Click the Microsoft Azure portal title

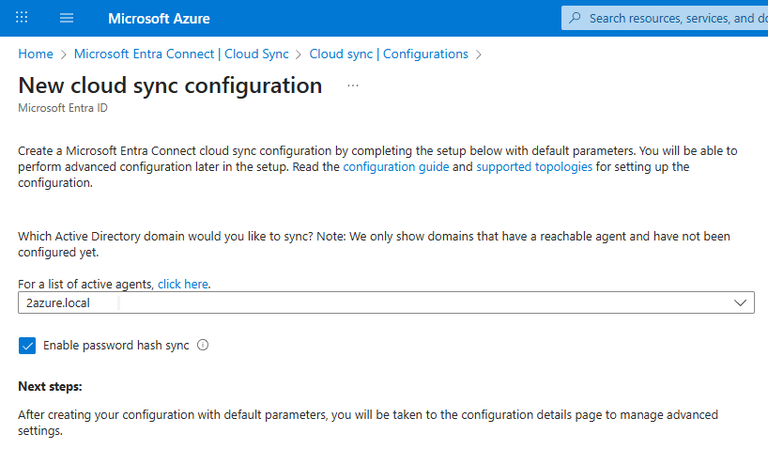[159, 19]
